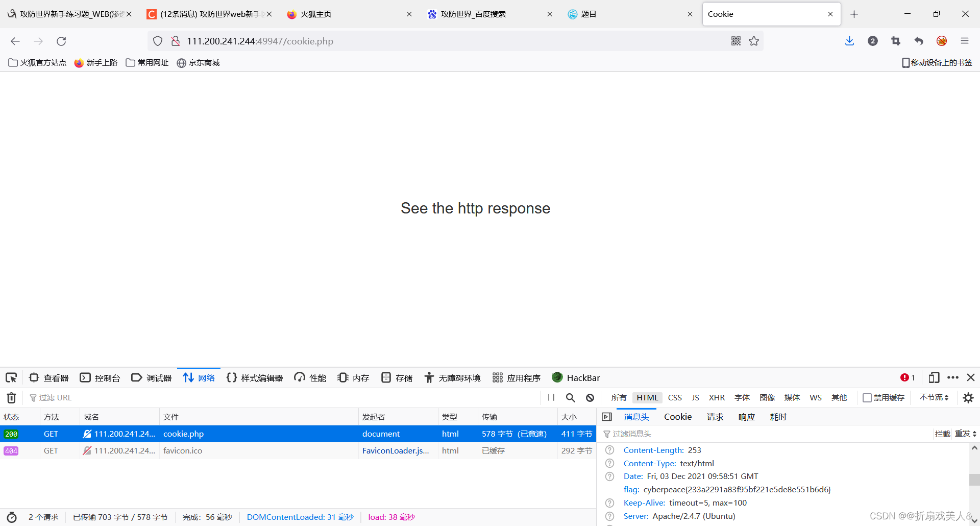Sort requests by 状态 column header

[20, 417]
